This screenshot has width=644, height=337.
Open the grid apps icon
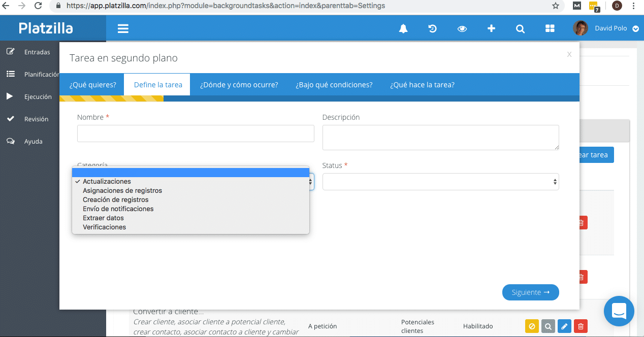tap(550, 29)
